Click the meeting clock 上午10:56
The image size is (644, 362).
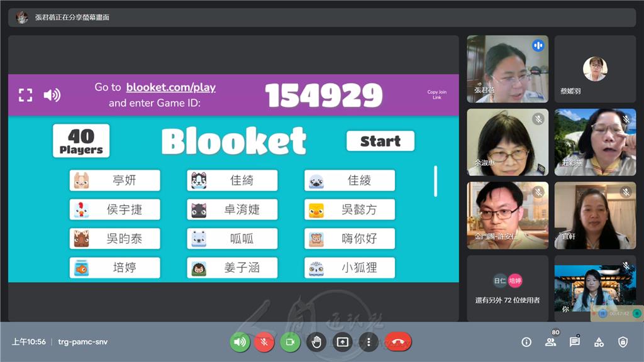(x=29, y=342)
